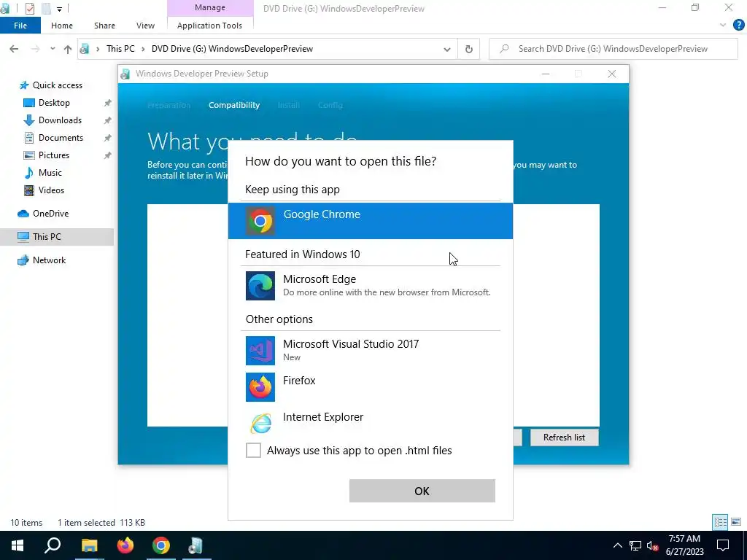
Task: Confirm app choice with OK button
Action: (422, 491)
